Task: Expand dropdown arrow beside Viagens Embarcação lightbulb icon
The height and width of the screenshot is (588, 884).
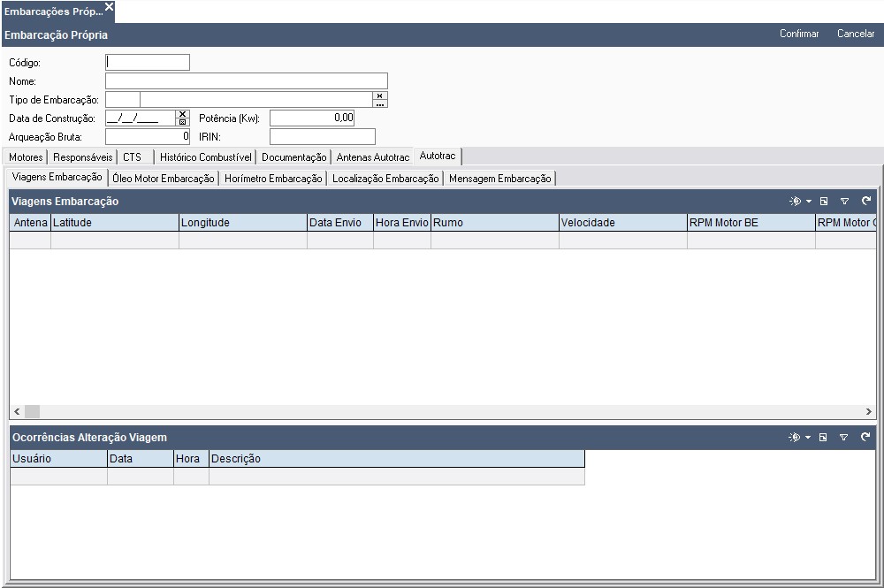Action: click(808, 202)
